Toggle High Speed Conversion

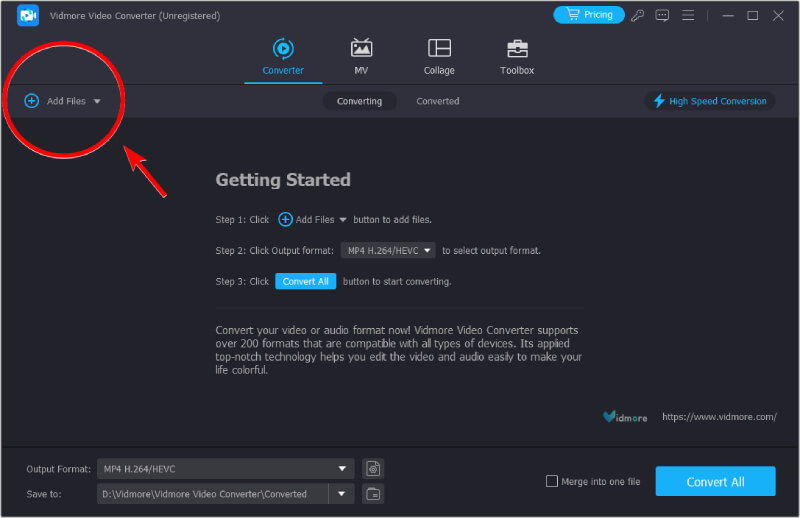click(710, 101)
